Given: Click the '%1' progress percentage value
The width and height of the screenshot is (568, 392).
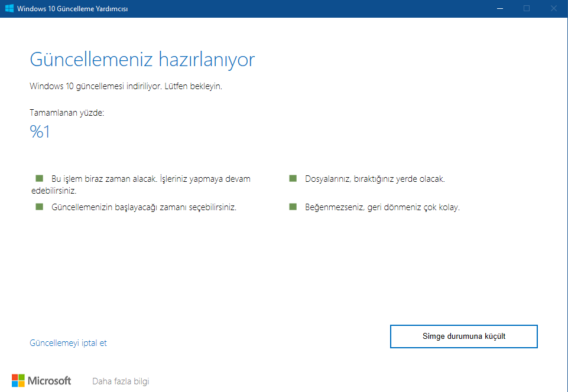Looking at the screenshot, I should click(x=40, y=132).
